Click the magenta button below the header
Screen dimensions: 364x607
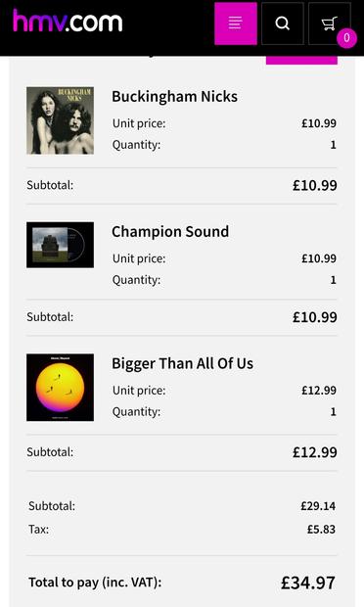click(x=301, y=60)
